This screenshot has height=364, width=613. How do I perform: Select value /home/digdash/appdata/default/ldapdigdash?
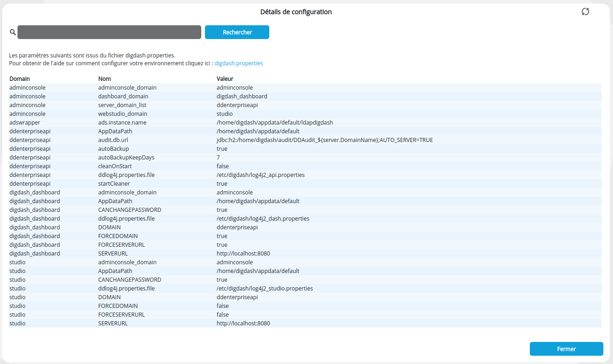pos(275,123)
